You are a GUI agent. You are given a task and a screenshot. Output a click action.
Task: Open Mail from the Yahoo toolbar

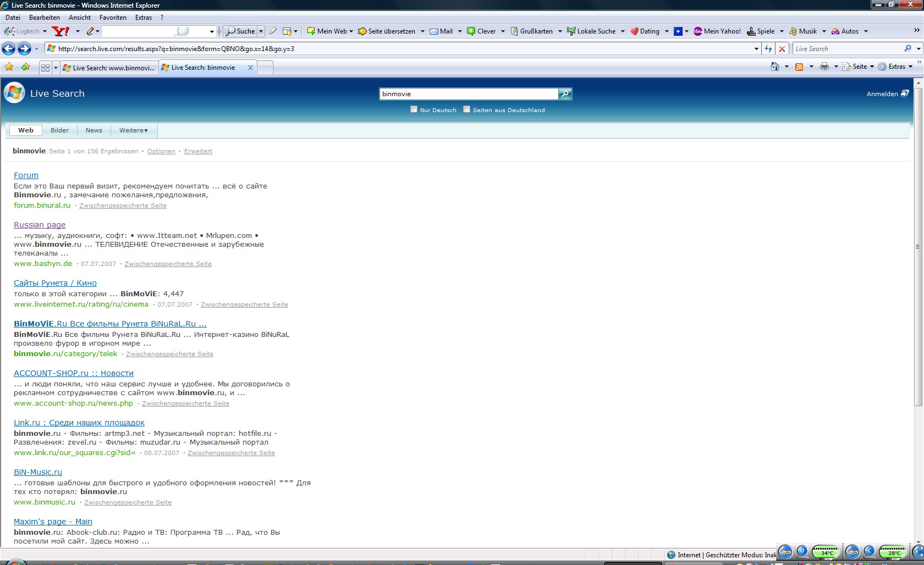pos(441,31)
